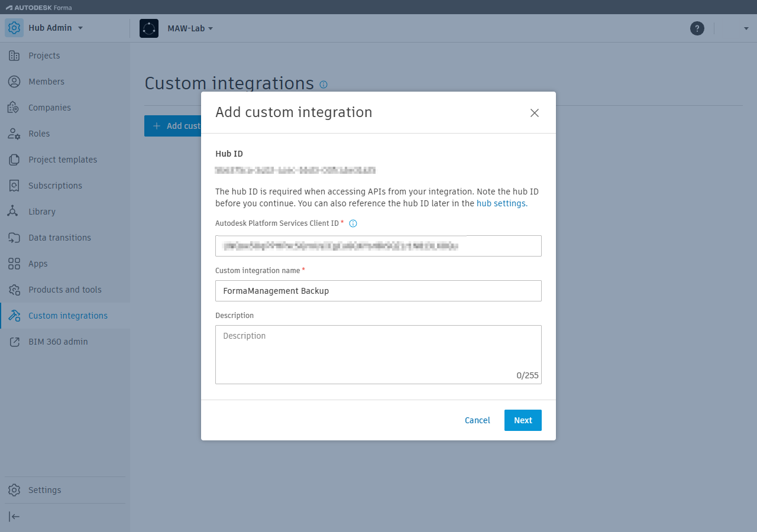
Task: Select the Products and tools icon
Action: pos(14,290)
